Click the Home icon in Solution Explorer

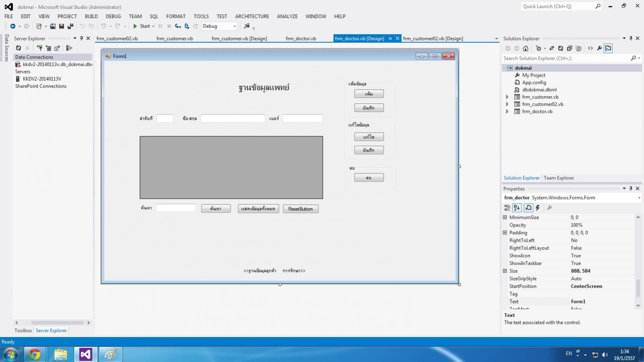tap(526, 48)
